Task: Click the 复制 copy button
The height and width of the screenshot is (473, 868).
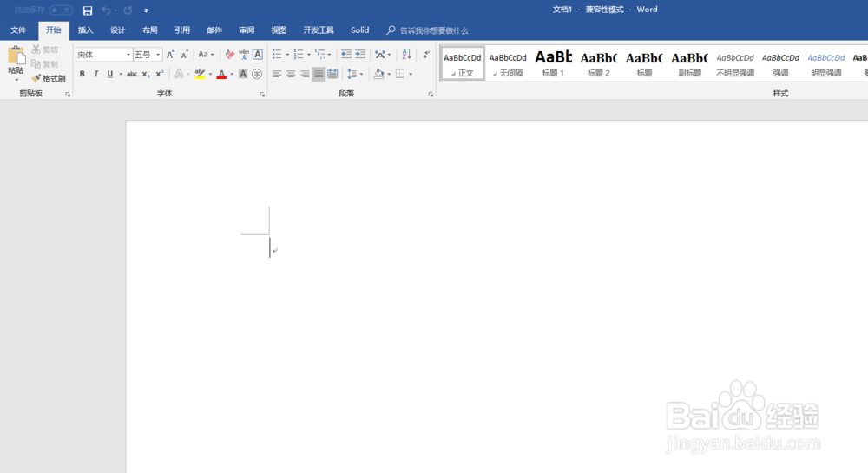Action: 45,63
